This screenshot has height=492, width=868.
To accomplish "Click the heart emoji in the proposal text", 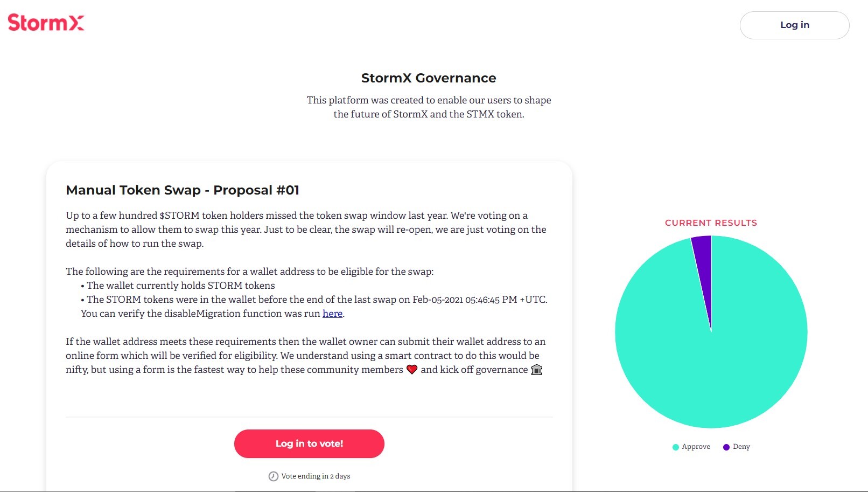I will [x=412, y=369].
